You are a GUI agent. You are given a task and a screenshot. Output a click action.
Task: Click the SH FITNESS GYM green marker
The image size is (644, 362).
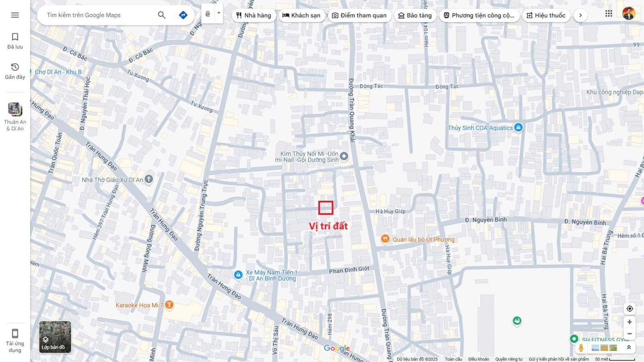pos(574,339)
